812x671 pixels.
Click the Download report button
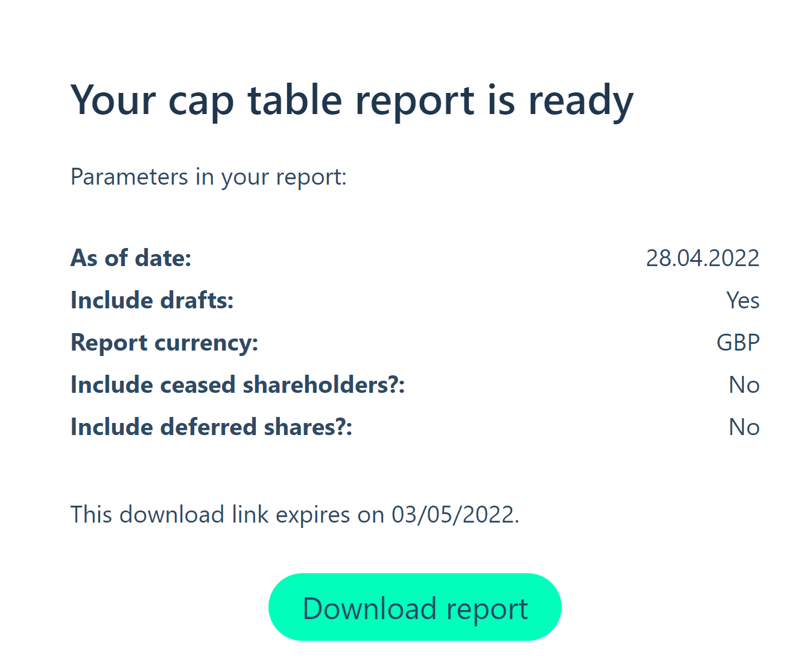click(x=415, y=607)
